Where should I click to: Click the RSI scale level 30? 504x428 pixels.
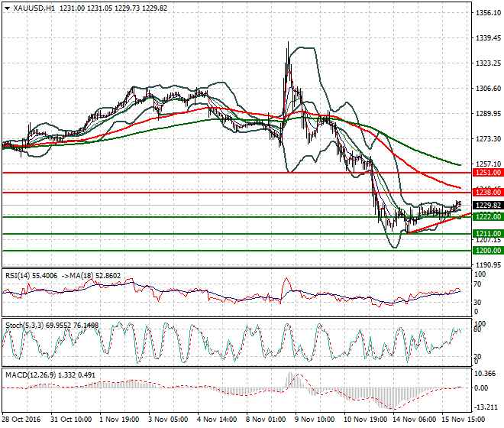tap(477, 302)
